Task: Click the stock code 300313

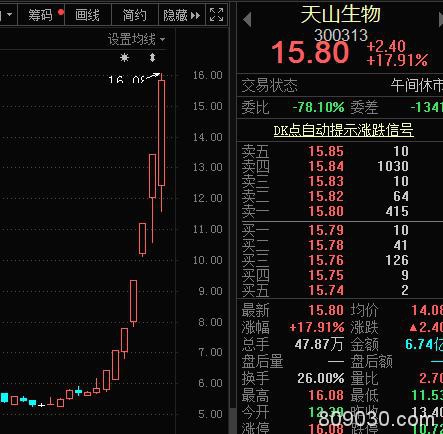Action: [341, 35]
